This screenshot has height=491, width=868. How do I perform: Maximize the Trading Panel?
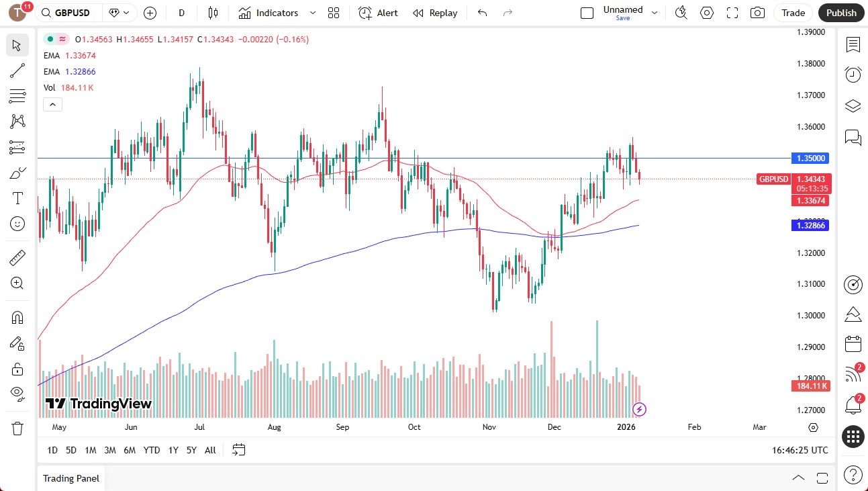coord(822,478)
